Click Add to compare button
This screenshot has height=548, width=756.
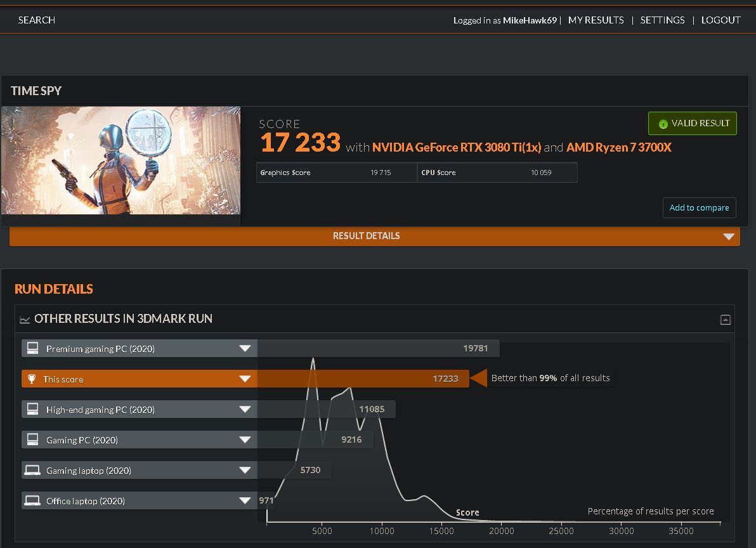699,208
